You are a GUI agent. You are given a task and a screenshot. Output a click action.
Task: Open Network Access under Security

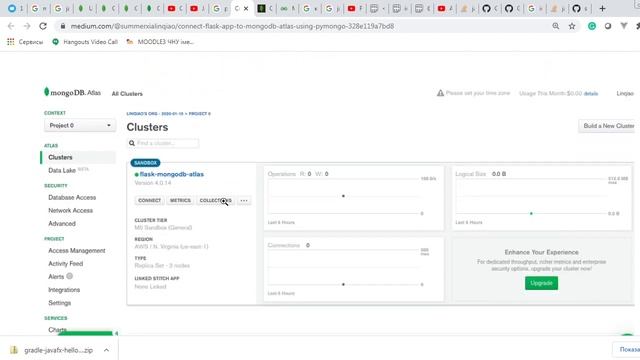(71, 211)
